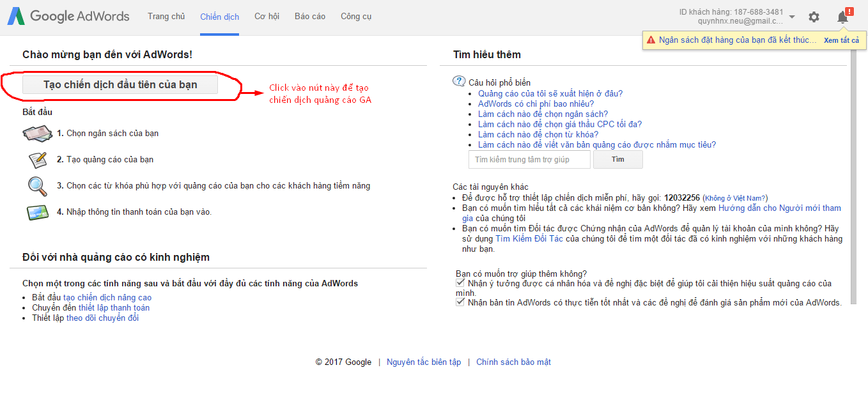868x402 pixels.
Task: Open the settings gear icon
Action: (x=814, y=17)
